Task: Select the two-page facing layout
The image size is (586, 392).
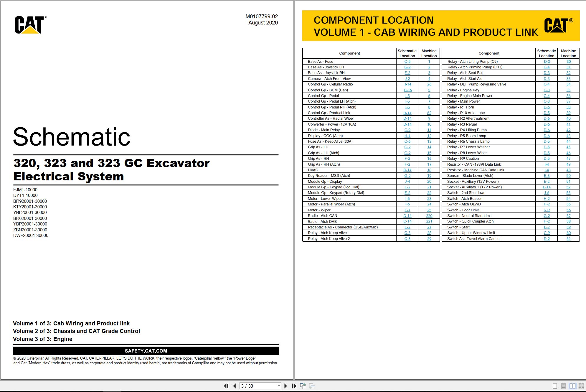Action: pos(572,386)
